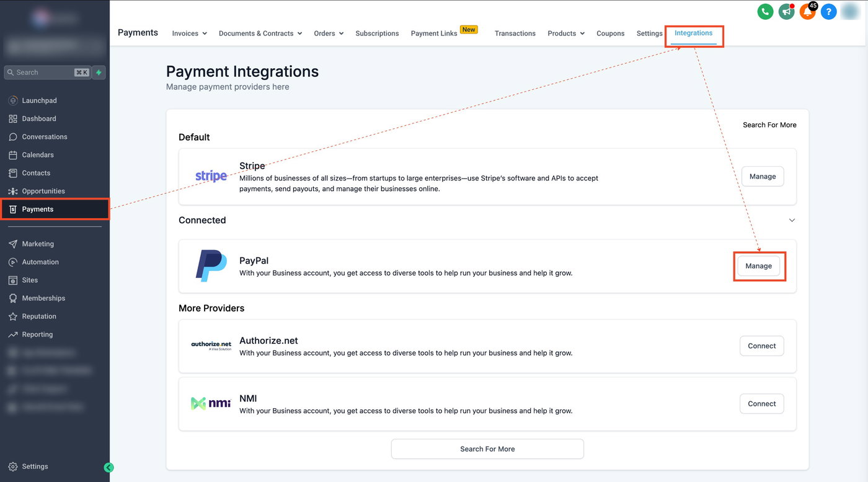The image size is (868, 482).
Task: Open Settings gear in the sidebar
Action: click(x=35, y=466)
